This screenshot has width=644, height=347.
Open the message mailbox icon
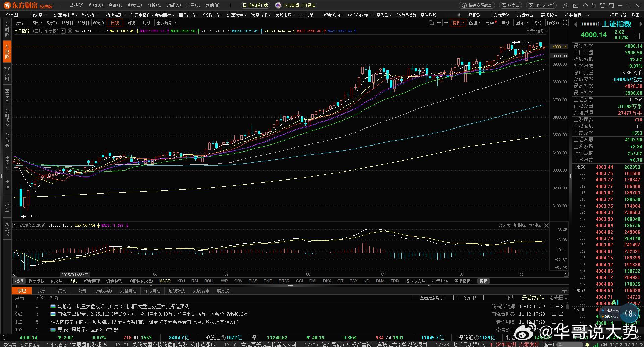click(x=575, y=5)
